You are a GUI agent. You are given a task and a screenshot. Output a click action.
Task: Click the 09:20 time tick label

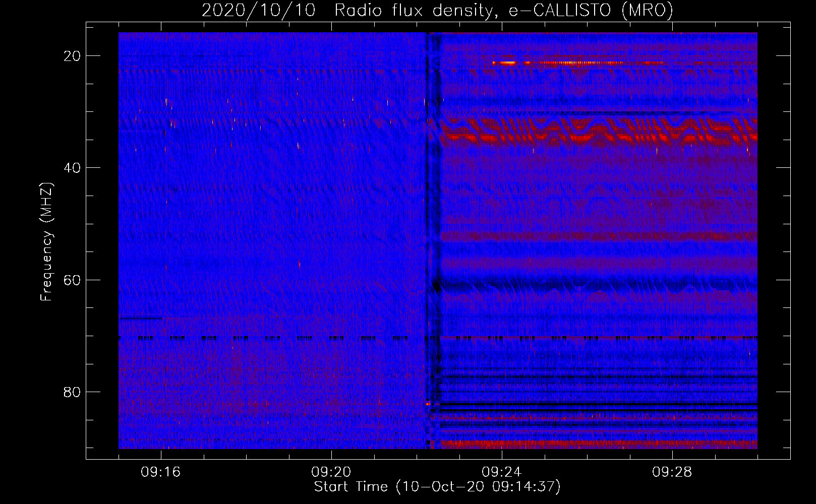point(331,472)
